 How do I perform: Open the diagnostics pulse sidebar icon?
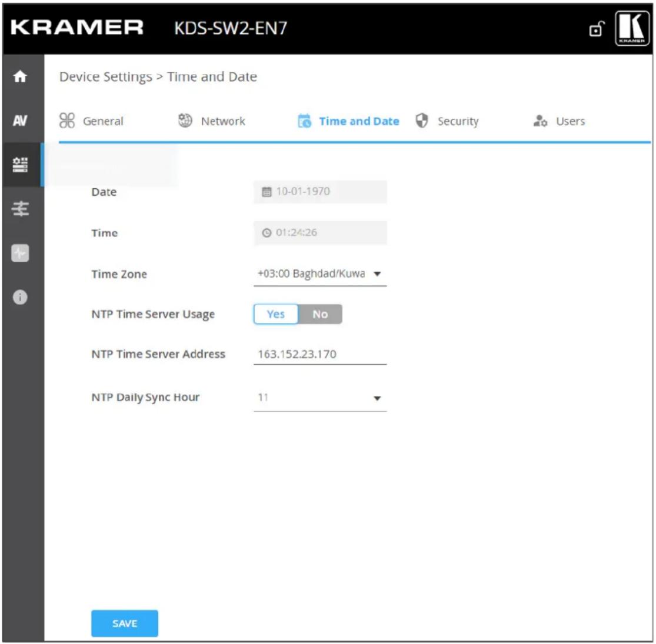coord(20,253)
